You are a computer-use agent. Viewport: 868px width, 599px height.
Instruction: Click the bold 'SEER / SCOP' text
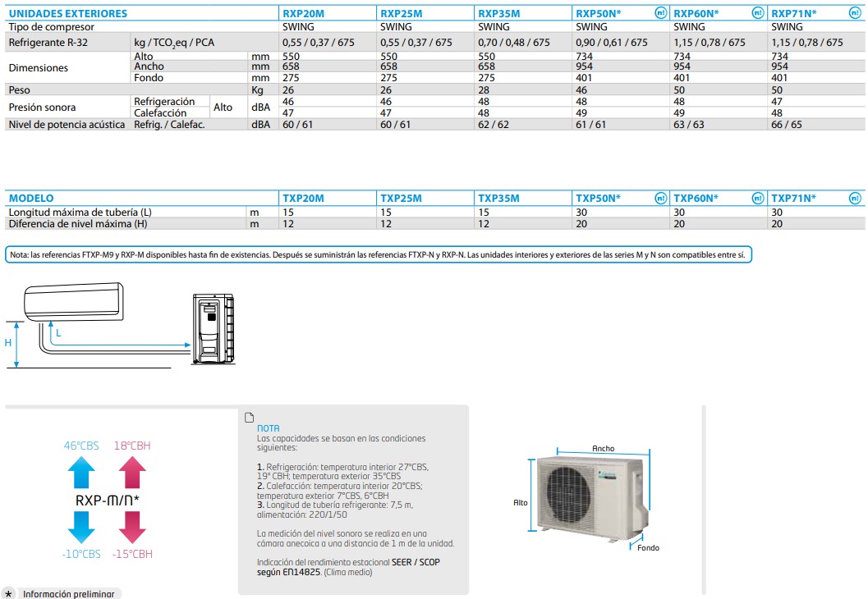coord(416,562)
